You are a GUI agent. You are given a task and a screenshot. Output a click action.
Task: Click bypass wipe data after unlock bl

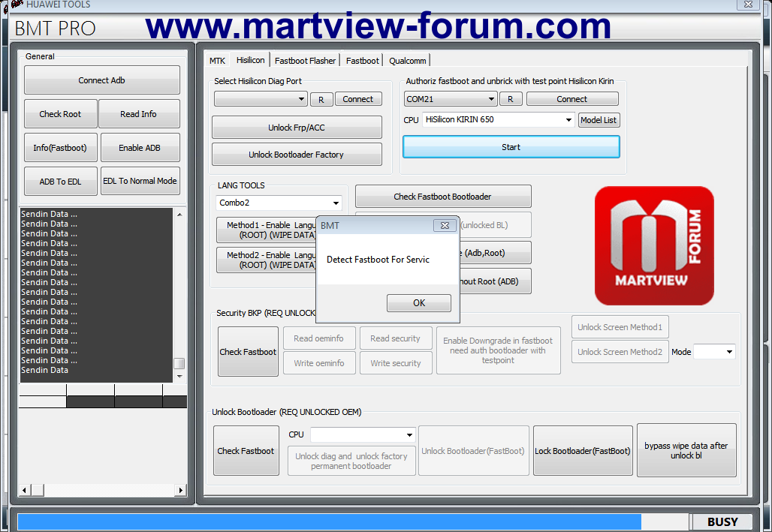[x=686, y=450]
